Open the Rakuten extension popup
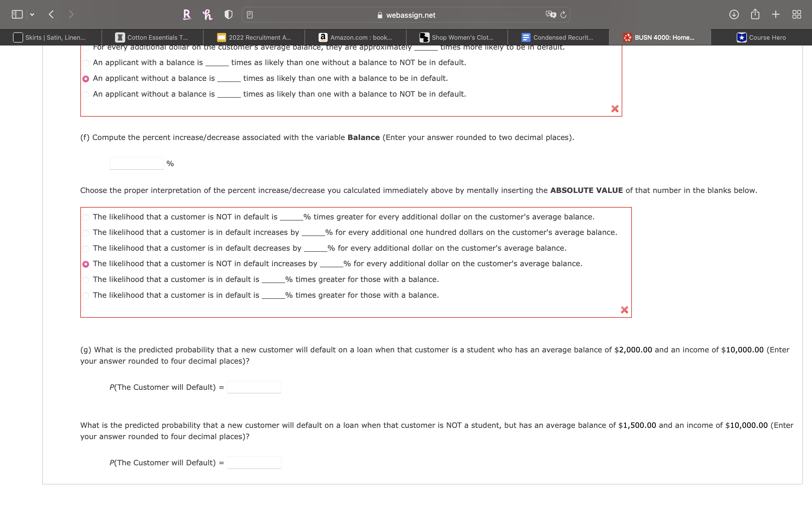Screen dimensions: 812x507 [187, 14]
